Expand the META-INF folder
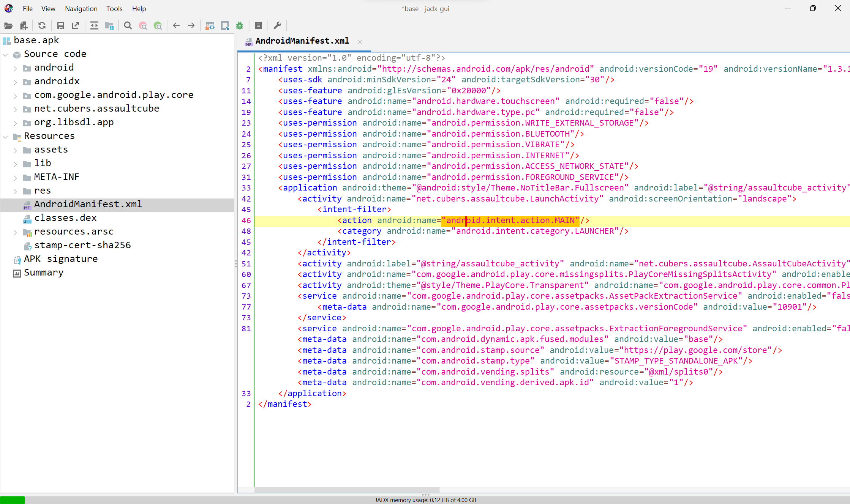Viewport: 850px width, 504px height. (15, 178)
